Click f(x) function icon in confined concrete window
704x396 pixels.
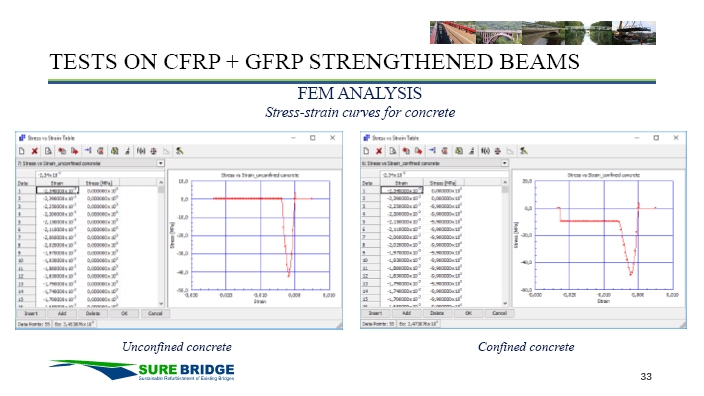(485, 151)
